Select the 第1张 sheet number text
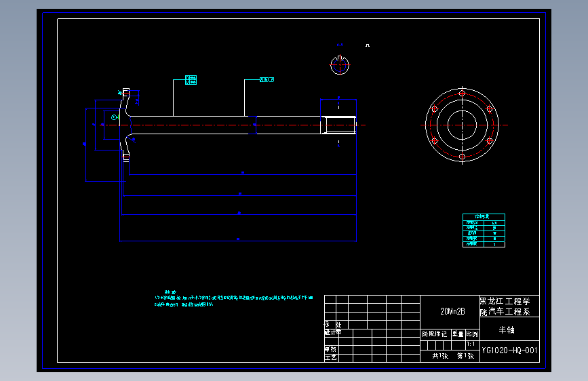 click(465, 356)
